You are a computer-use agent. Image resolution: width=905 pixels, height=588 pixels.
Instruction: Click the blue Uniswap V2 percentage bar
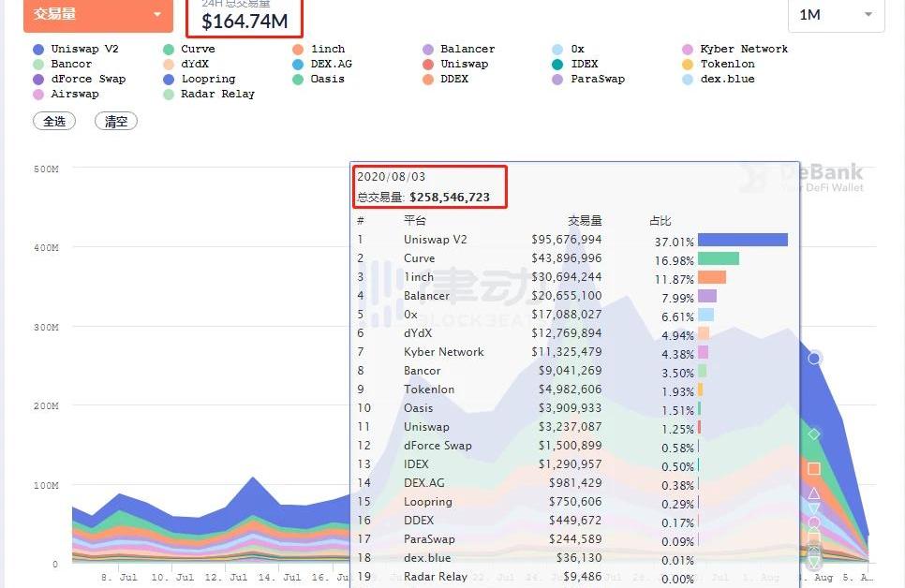(x=742, y=240)
